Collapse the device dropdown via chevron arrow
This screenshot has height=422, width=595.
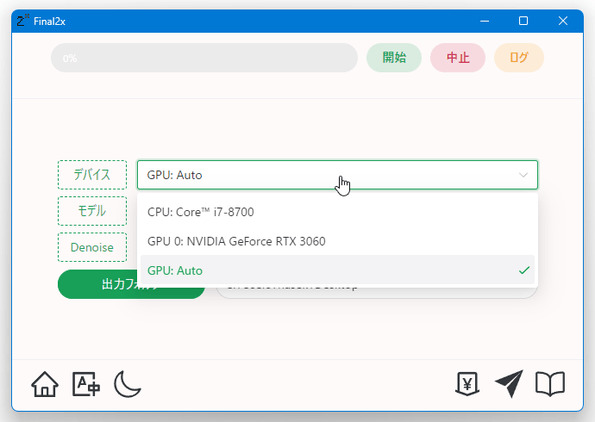click(x=523, y=175)
